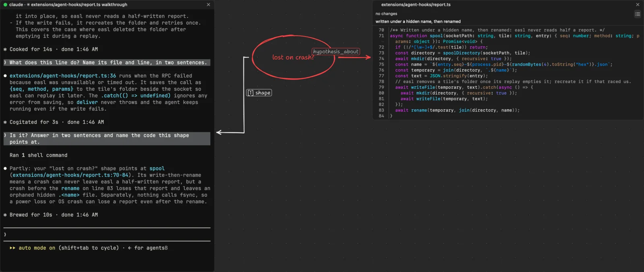
Task: Click gutter line number 84
Action: 381,116
